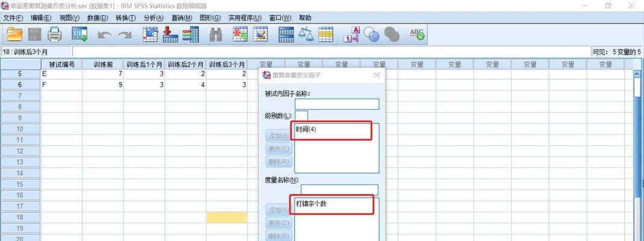Screen dimensions: 644x241
Task: Click cell F in row 6
Action: coord(62,85)
